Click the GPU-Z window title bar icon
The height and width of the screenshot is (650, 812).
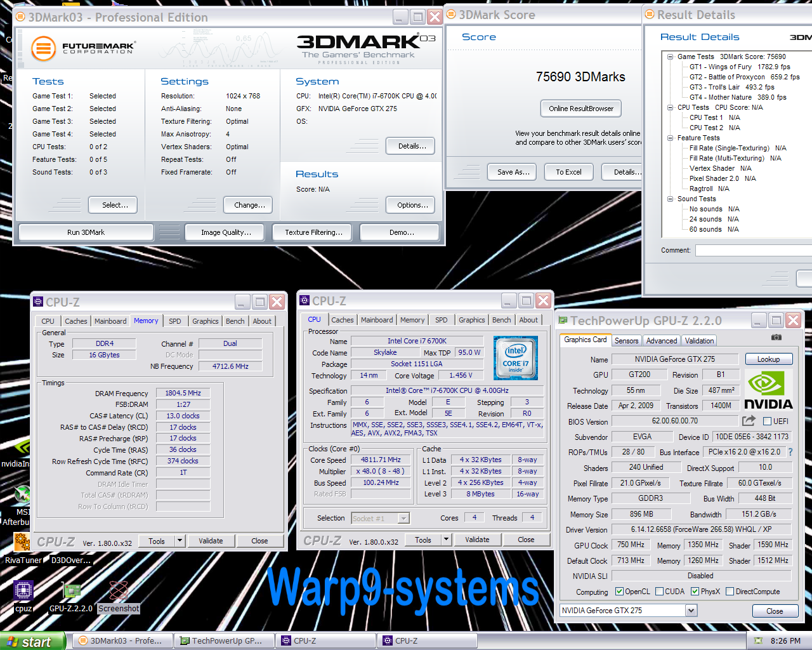(563, 321)
